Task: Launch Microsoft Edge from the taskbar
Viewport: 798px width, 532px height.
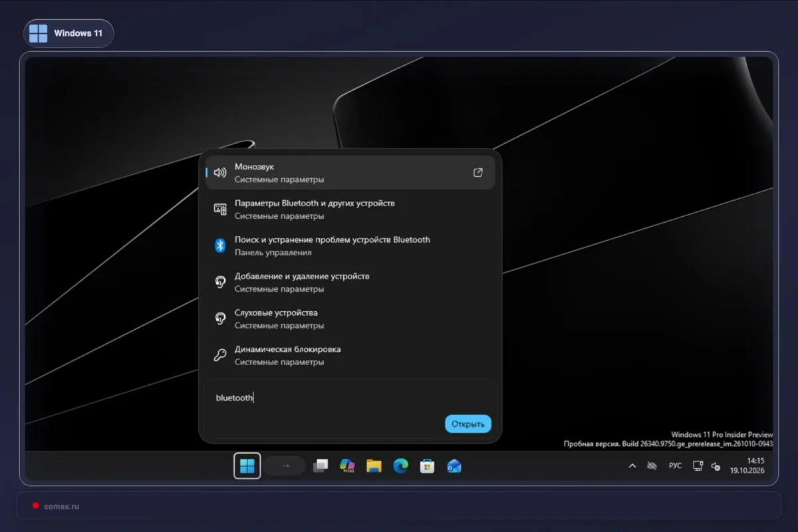Action: 400,466
